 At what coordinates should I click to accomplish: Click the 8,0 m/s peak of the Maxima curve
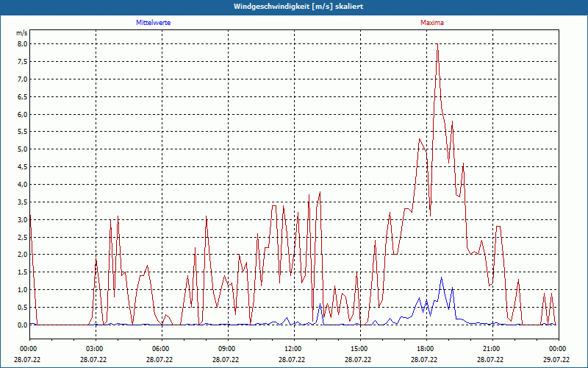pyautogui.click(x=437, y=44)
